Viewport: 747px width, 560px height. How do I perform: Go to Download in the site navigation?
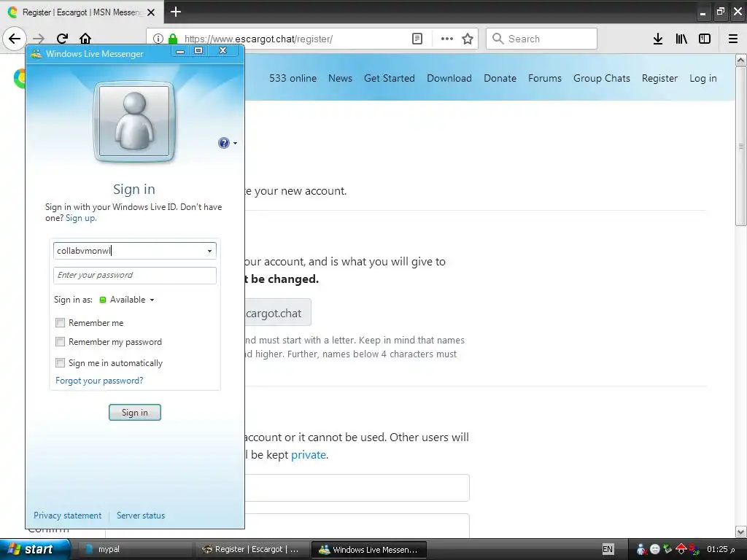[449, 78]
